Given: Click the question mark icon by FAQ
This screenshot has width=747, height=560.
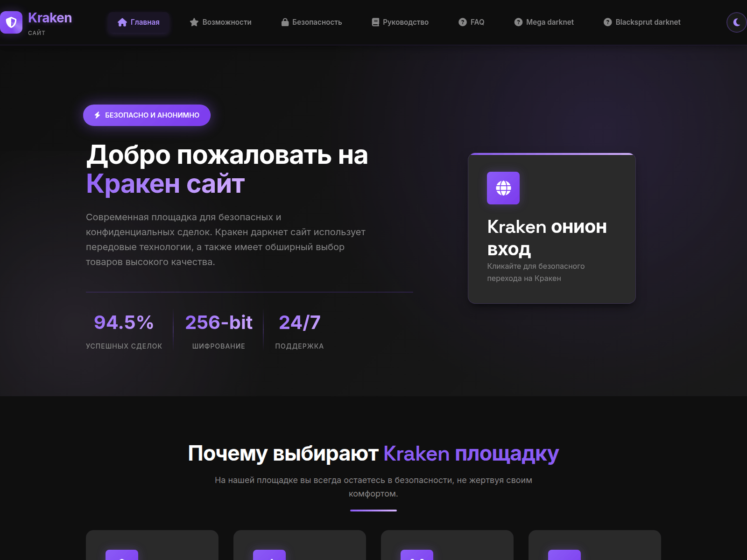Looking at the screenshot, I should tap(463, 22).
